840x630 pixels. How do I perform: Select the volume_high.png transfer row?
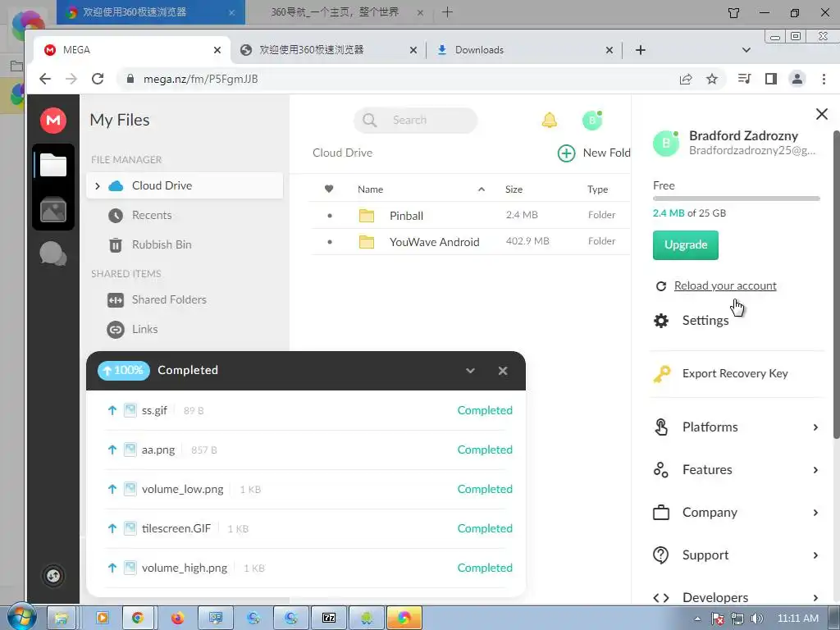tap(306, 568)
